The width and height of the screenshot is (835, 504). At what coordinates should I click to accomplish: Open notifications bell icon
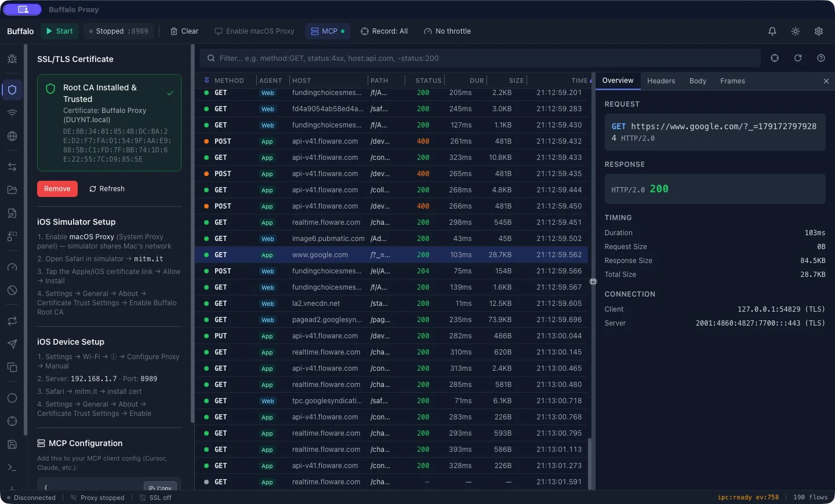[x=772, y=31]
